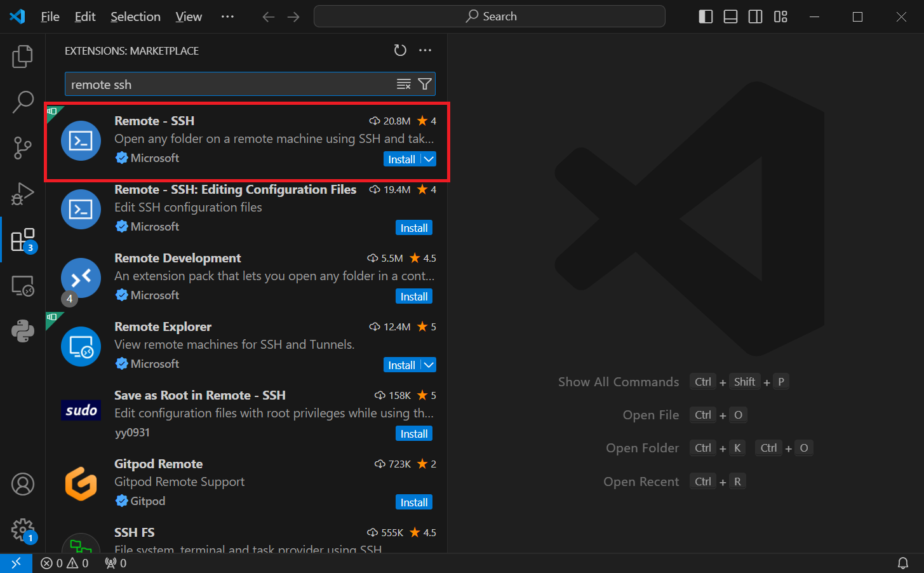
Task: Click the title bar Search command center
Action: (x=490, y=17)
